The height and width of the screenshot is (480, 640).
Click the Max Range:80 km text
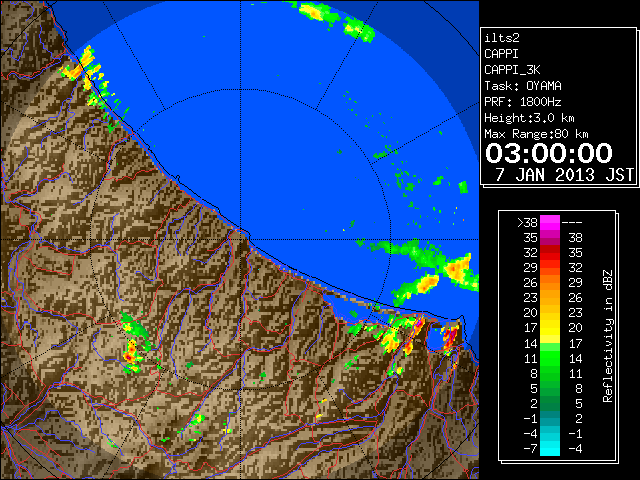click(x=536, y=134)
